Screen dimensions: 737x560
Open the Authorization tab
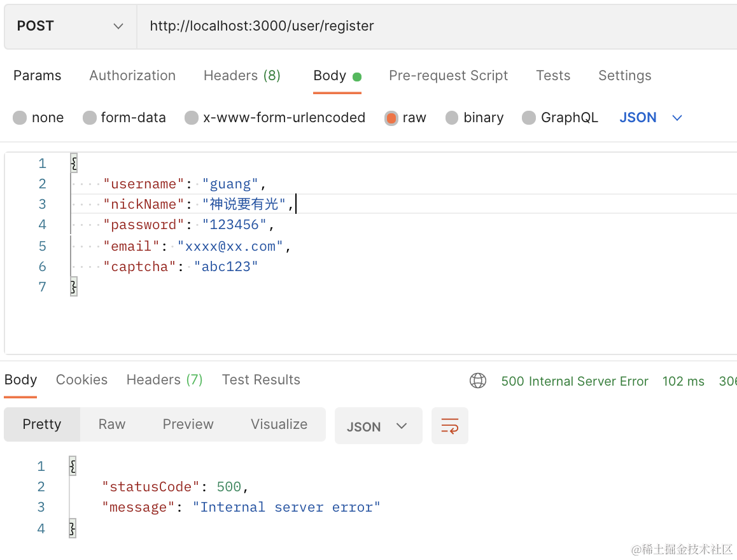click(132, 76)
